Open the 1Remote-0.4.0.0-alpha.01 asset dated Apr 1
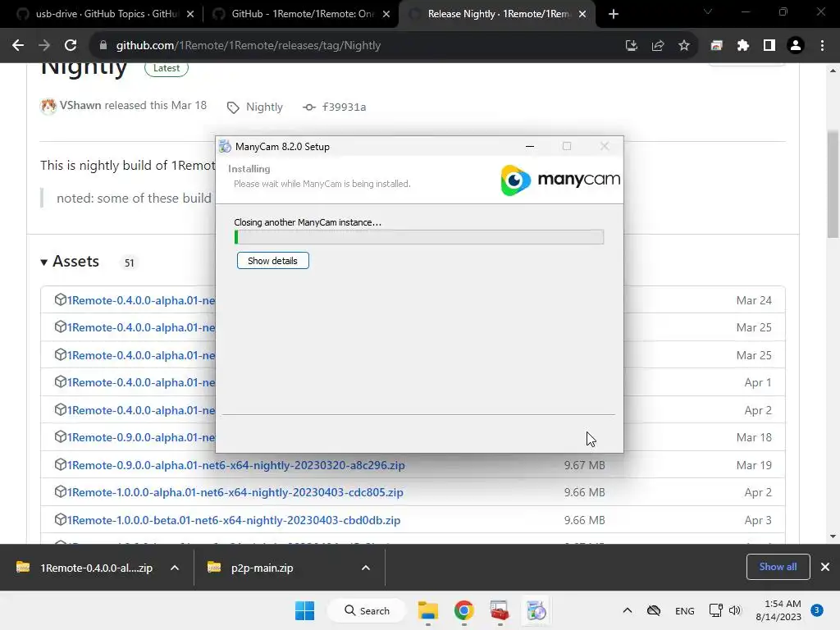The width and height of the screenshot is (840, 630). pos(141,382)
